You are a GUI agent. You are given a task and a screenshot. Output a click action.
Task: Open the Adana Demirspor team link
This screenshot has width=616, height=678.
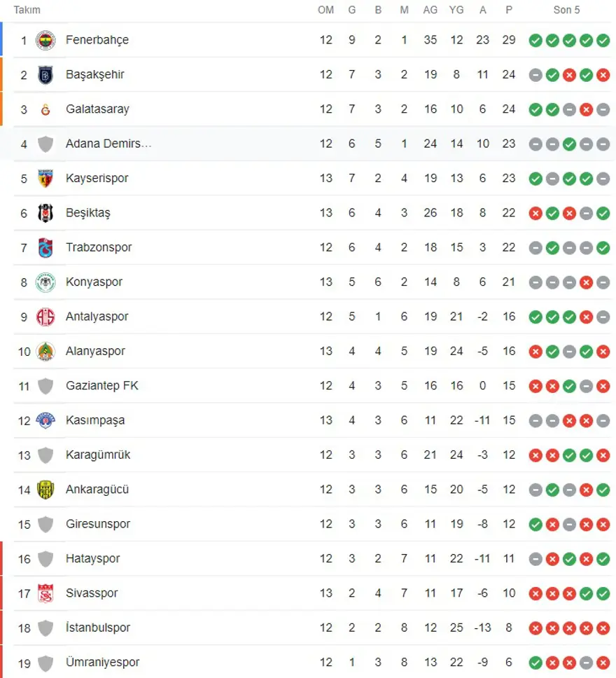(x=108, y=144)
